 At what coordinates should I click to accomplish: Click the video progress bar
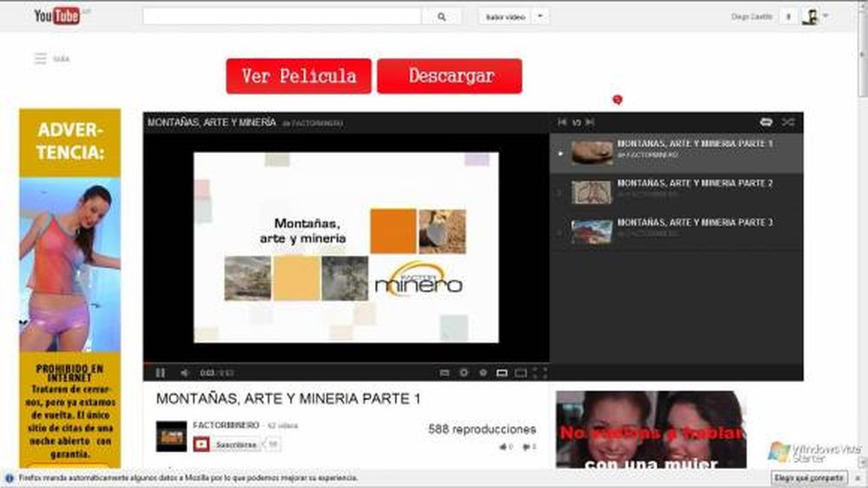tap(346, 363)
